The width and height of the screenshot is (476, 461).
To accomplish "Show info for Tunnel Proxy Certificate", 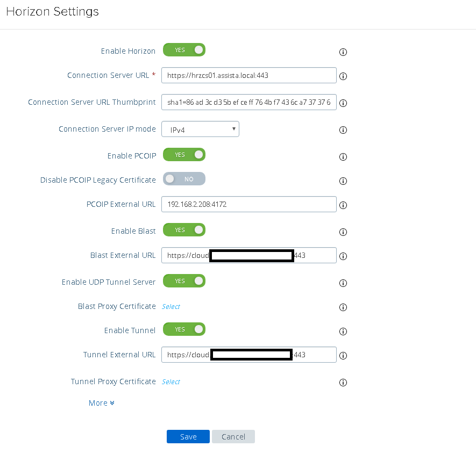I will pos(343,383).
